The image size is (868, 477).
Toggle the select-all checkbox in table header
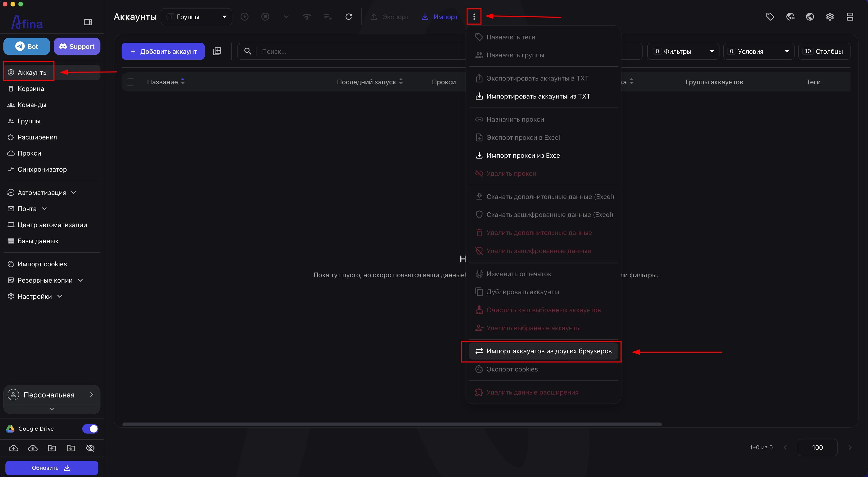coord(130,82)
